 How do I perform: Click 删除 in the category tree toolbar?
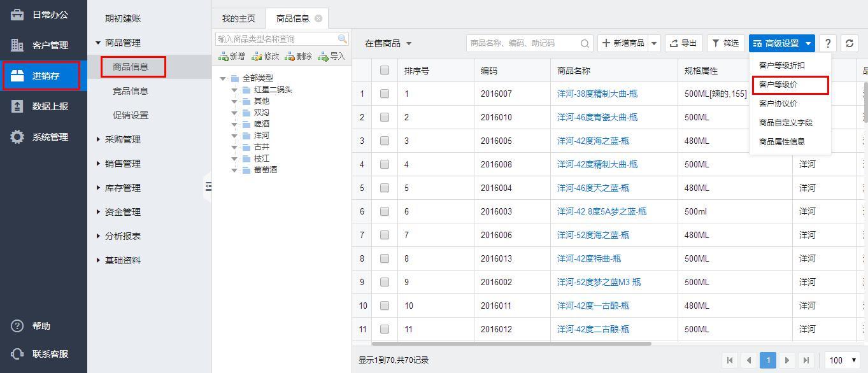[299, 57]
